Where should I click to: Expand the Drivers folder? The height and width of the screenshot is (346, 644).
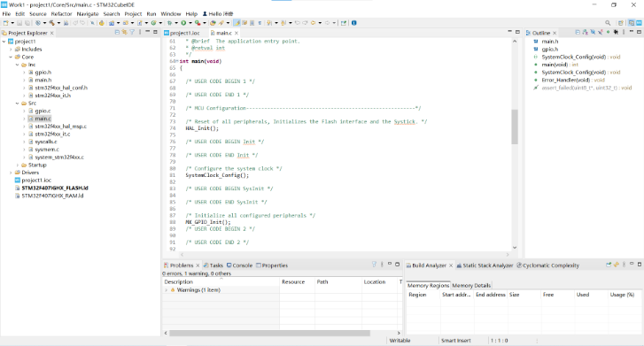tap(12, 173)
